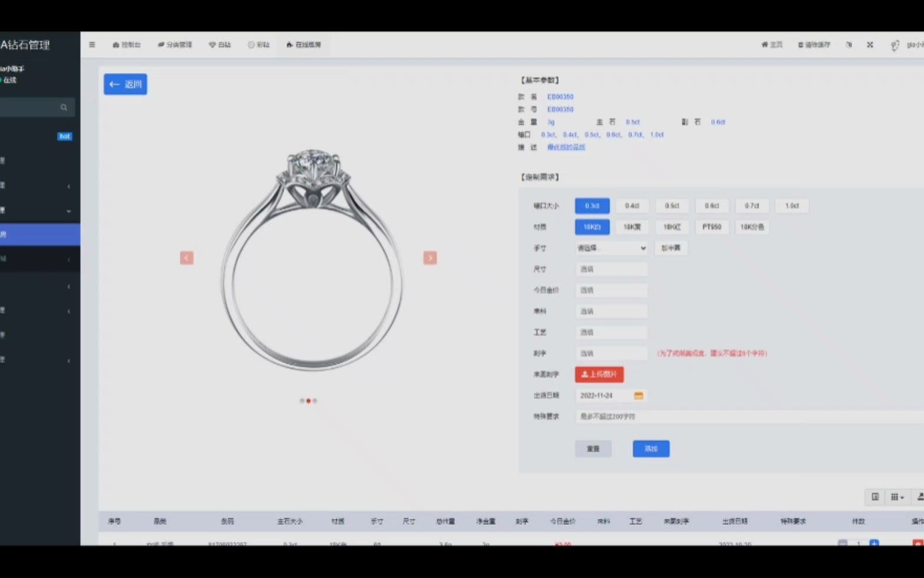
Task: Click the blue 返回 back button
Action: click(x=126, y=84)
